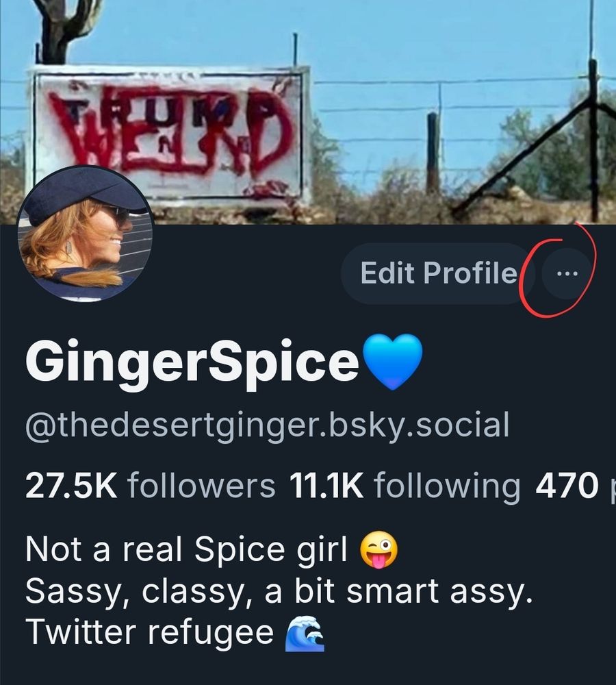Click the blue heart emoji beside GingerSpice
616x685 pixels.
392,361
